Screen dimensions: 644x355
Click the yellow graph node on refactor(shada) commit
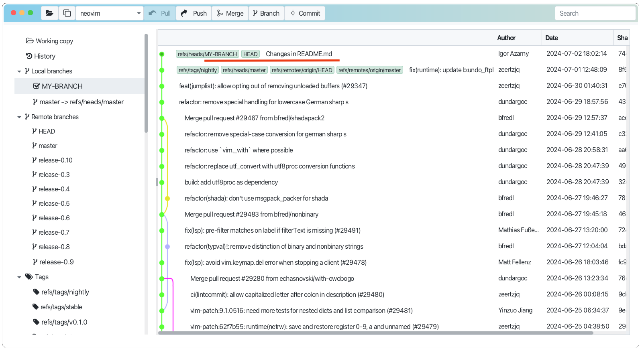(x=167, y=199)
